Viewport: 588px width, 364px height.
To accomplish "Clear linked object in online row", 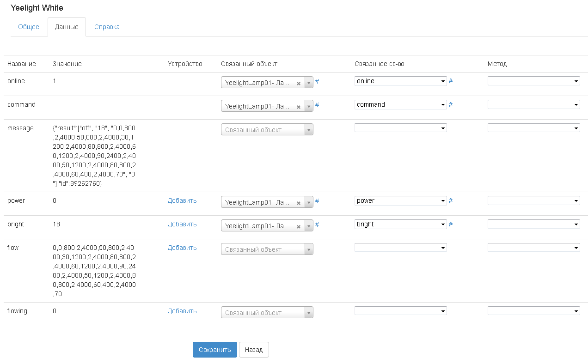I will (299, 83).
